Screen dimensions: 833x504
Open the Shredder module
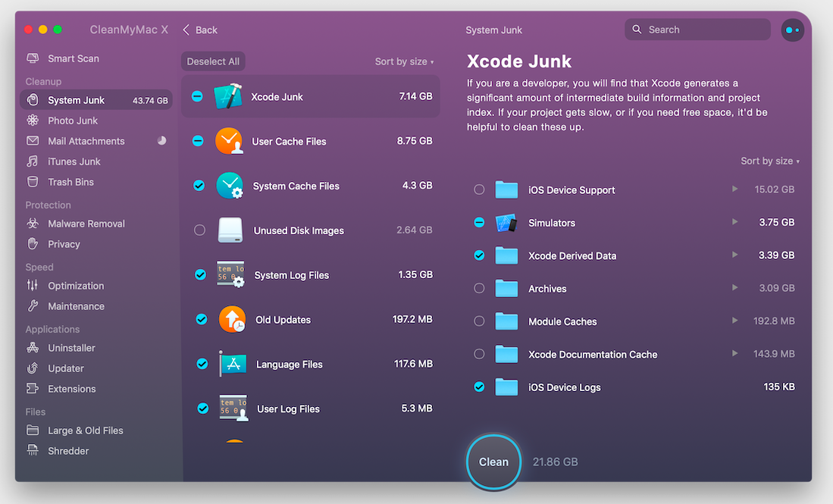(96, 450)
